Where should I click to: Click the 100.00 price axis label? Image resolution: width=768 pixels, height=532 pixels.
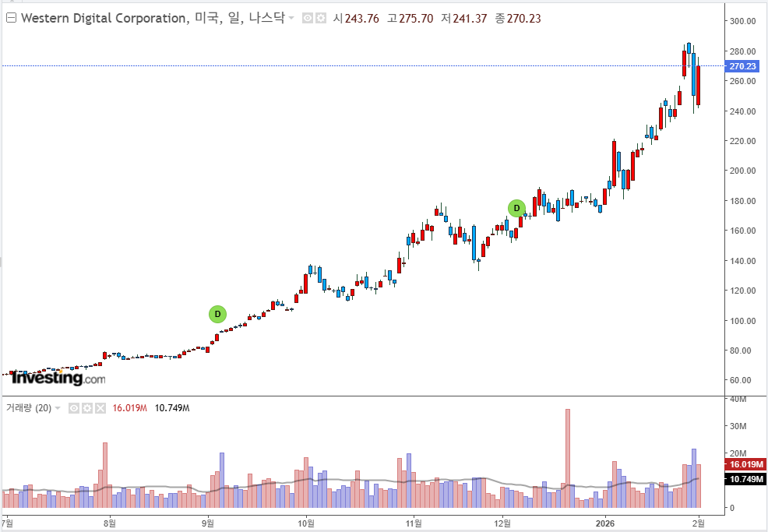pyautogui.click(x=742, y=321)
